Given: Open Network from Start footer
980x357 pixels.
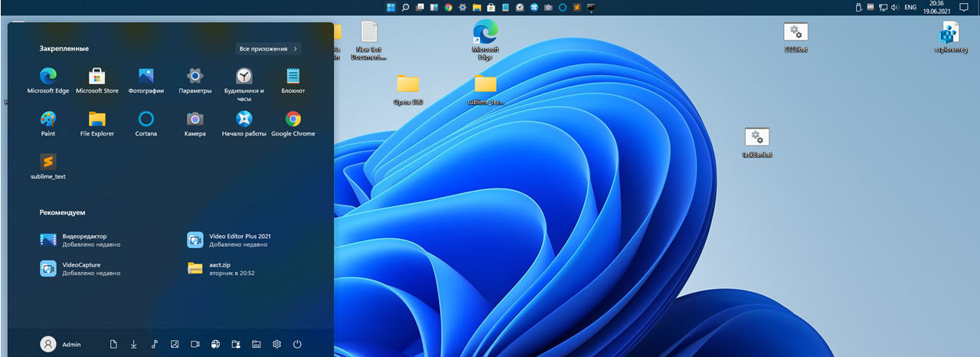Looking at the screenshot, I should 215,345.
